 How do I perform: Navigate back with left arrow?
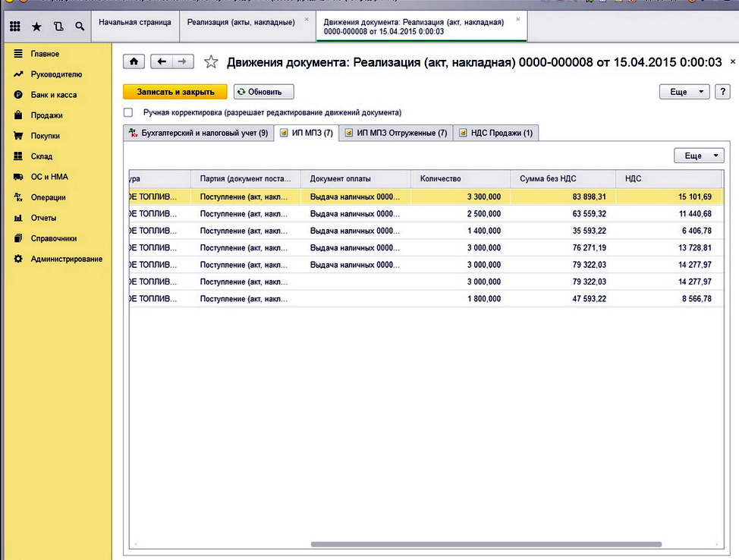[x=162, y=61]
